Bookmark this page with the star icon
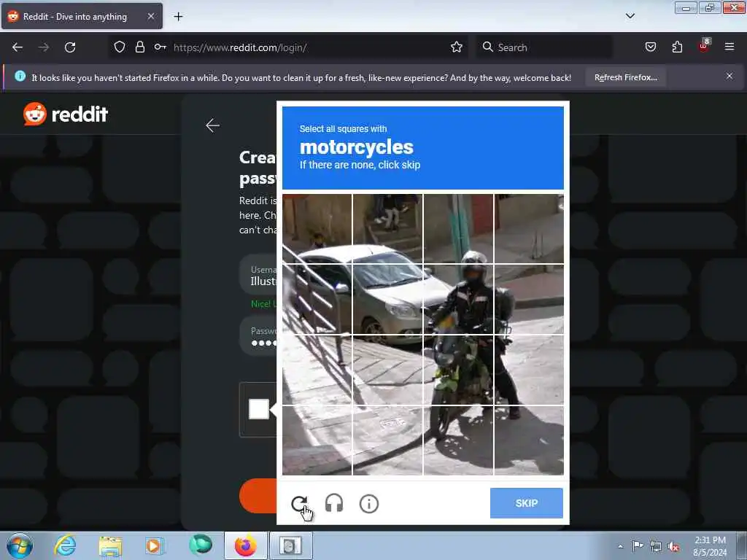The image size is (747, 560). coord(457,47)
